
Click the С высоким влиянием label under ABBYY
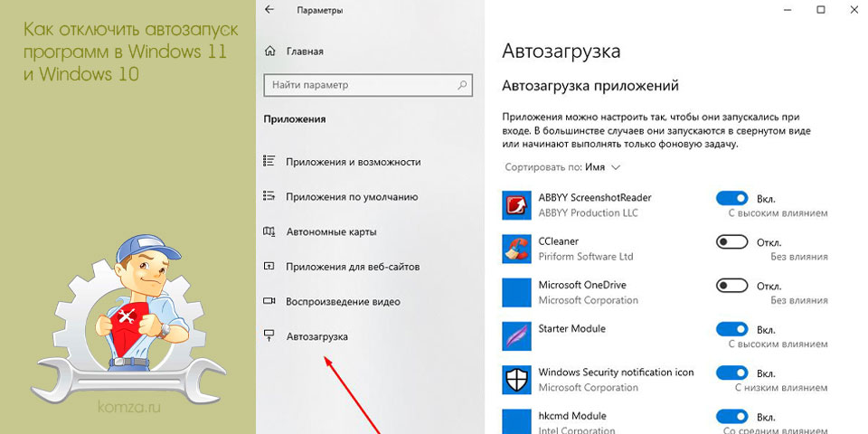click(x=778, y=213)
